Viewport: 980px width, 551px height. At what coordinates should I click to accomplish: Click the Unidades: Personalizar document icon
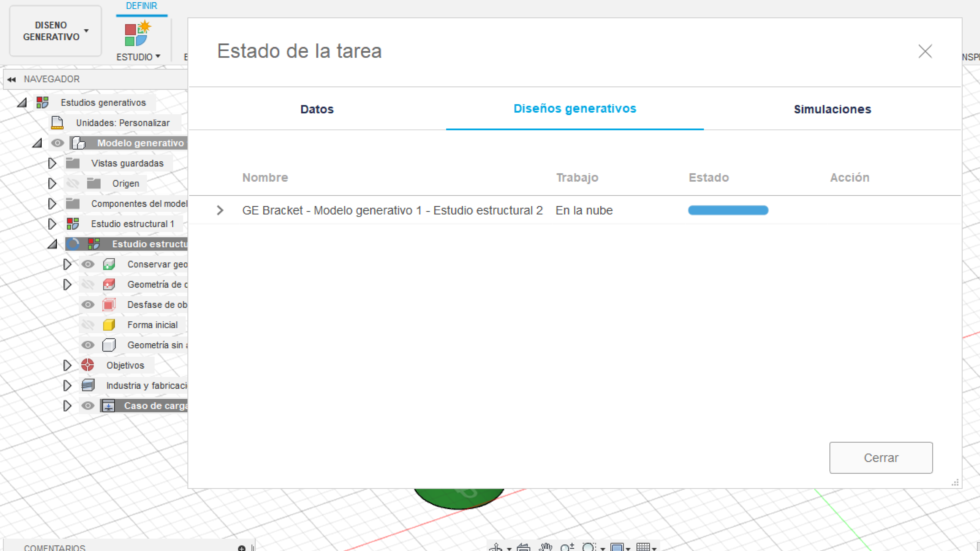point(57,122)
